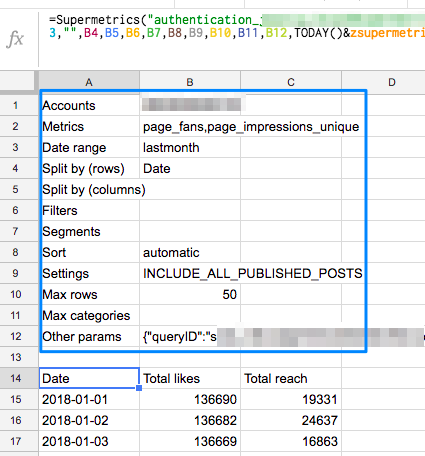The width and height of the screenshot is (425, 456).
Task: Click the '2018-01-01' date cell
Action: point(89,399)
